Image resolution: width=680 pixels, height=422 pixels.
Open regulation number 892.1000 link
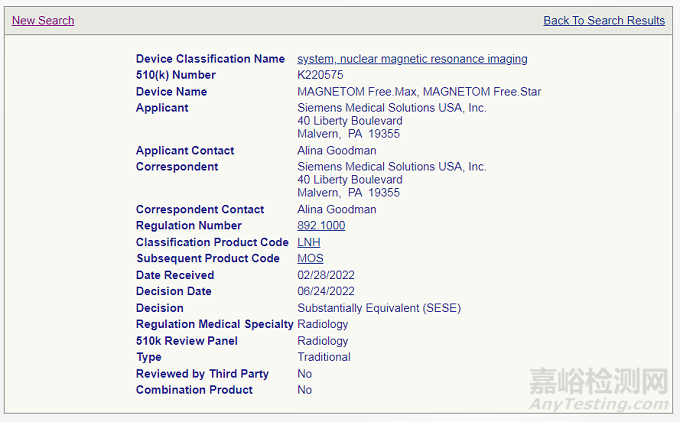point(321,226)
